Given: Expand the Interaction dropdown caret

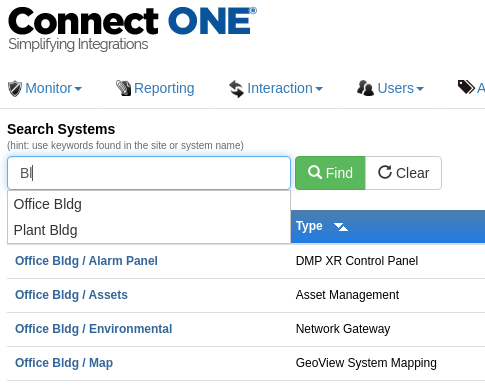Looking at the screenshot, I should [x=319, y=89].
